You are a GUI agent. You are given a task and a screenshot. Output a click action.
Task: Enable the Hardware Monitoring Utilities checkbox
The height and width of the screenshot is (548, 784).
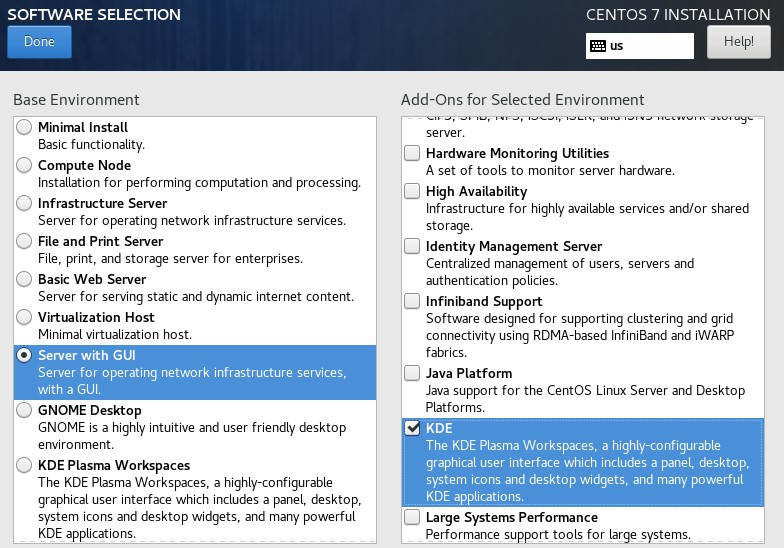[412, 153]
